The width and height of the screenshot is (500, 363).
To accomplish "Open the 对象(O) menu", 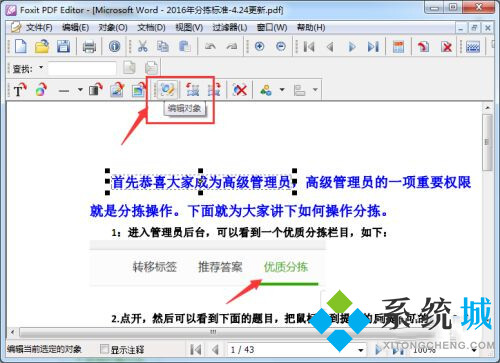I will 113,28.
